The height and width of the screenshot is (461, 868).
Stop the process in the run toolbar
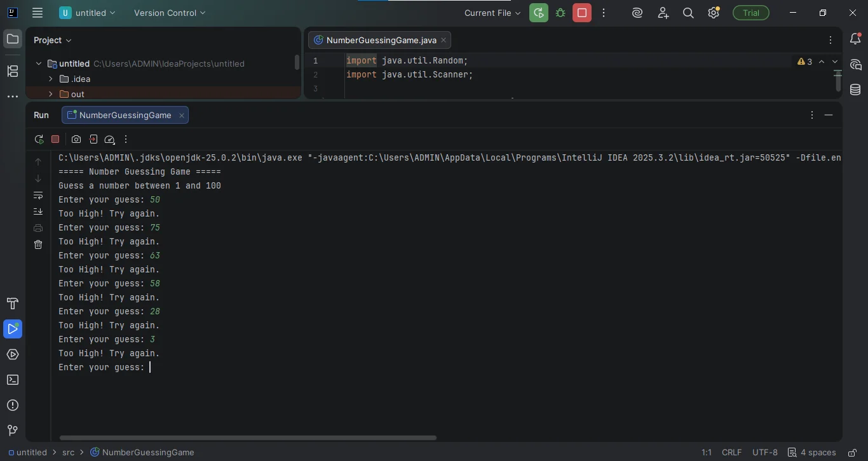coord(55,139)
